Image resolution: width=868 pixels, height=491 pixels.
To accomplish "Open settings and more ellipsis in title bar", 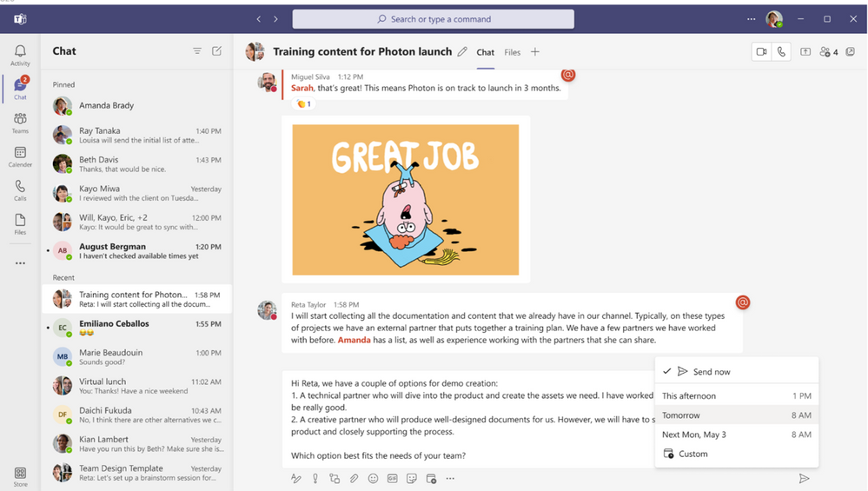I will click(x=752, y=19).
